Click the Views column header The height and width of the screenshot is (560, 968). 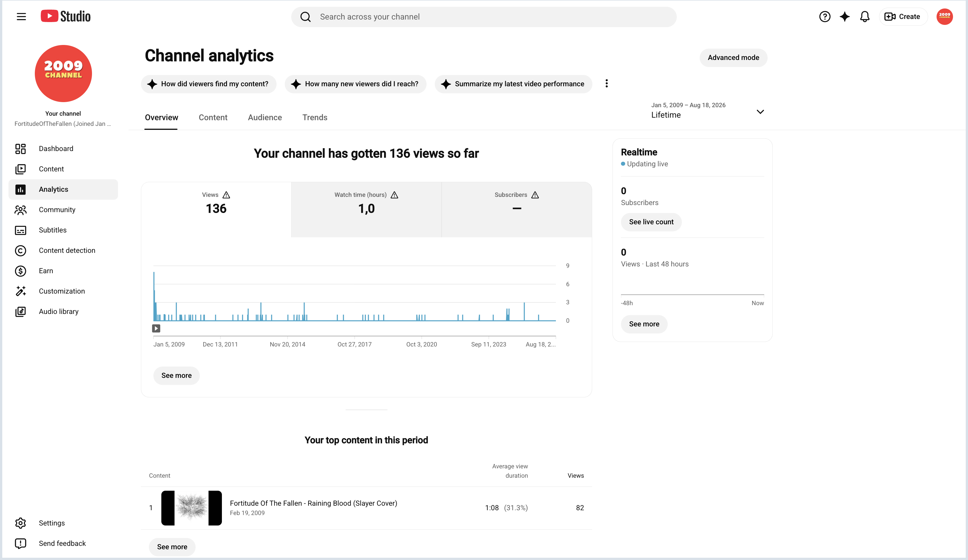point(575,475)
